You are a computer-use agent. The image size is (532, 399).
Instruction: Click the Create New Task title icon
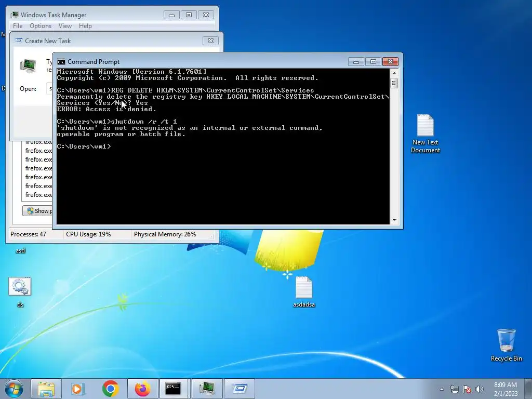(19, 41)
